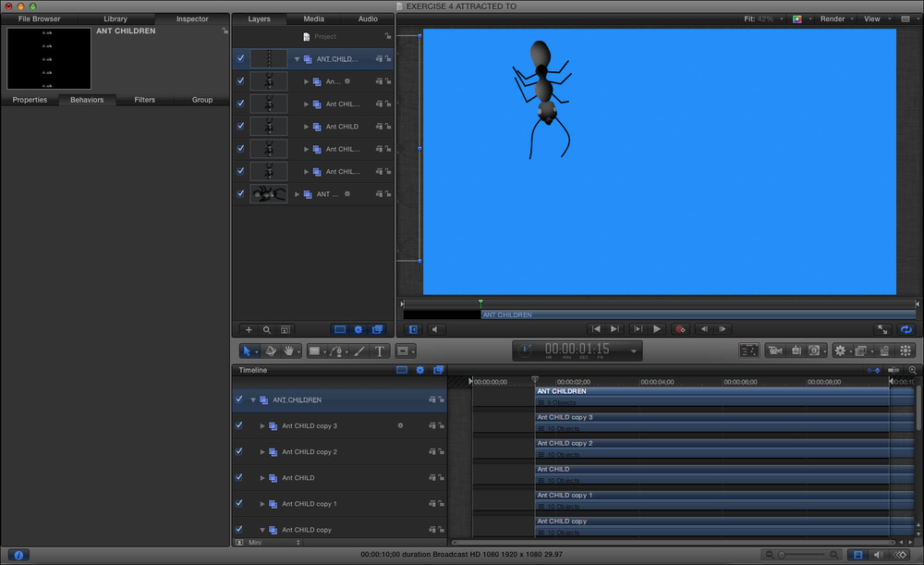Open the Filters tab in Inspector
This screenshot has width=924, height=565.
[x=144, y=100]
